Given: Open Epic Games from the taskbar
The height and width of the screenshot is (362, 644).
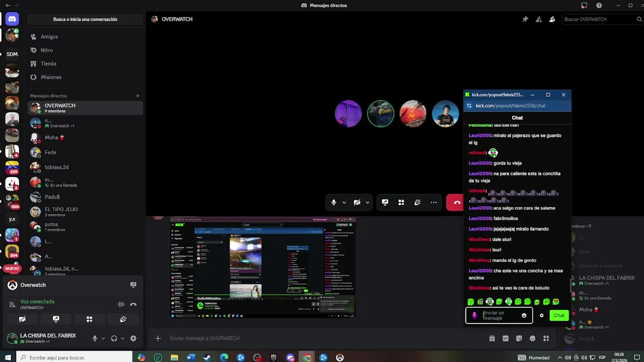Looking at the screenshot, I should point(274,357).
